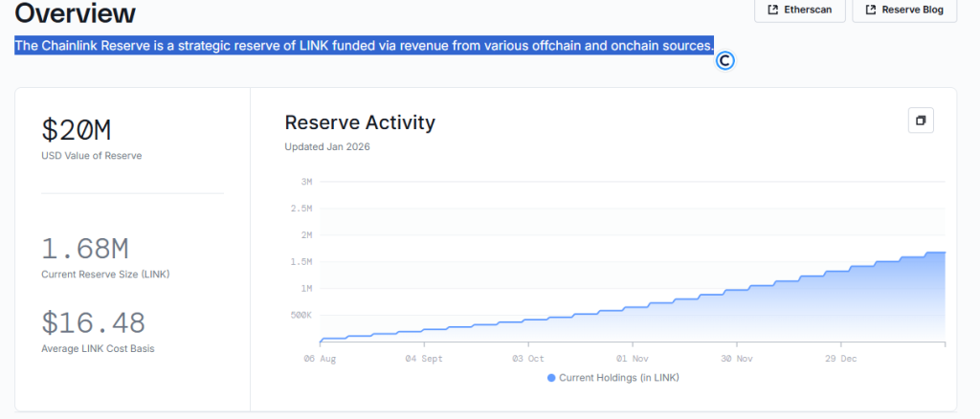Toggle the Current Holdings (in LINK) legend label
The image size is (980, 419).
coord(619,378)
